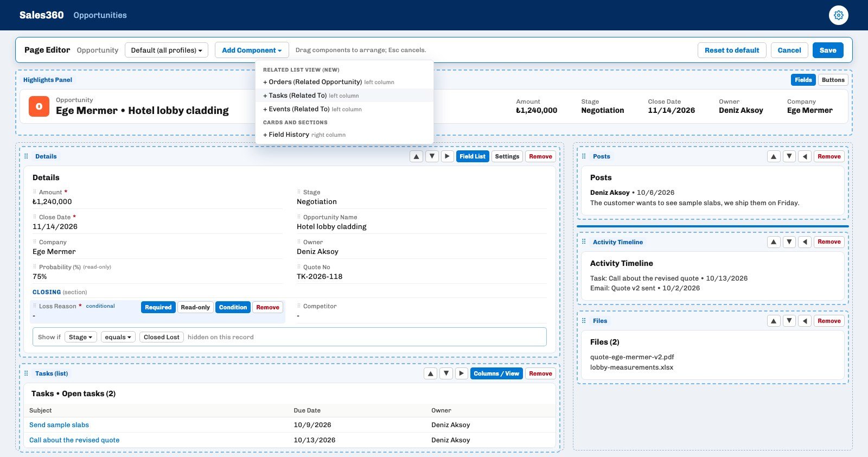868x457 pixels.
Task: Move Tasks list component down
Action: 446,373
